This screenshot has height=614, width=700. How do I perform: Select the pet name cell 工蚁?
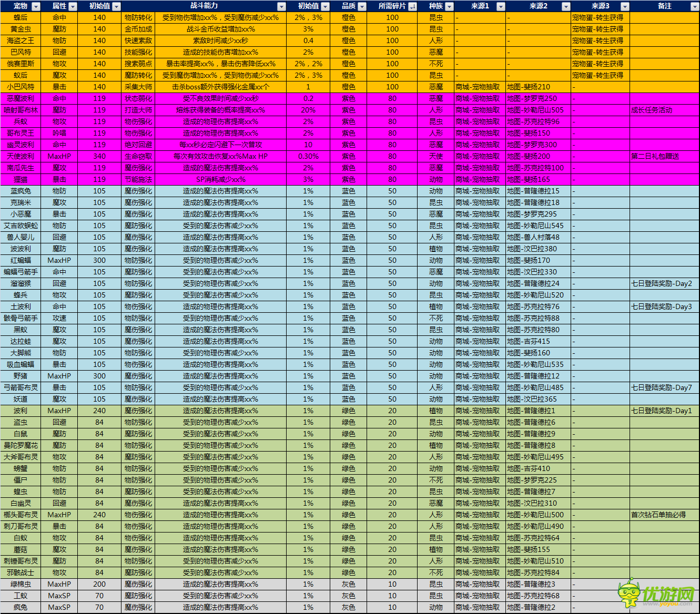21,596
